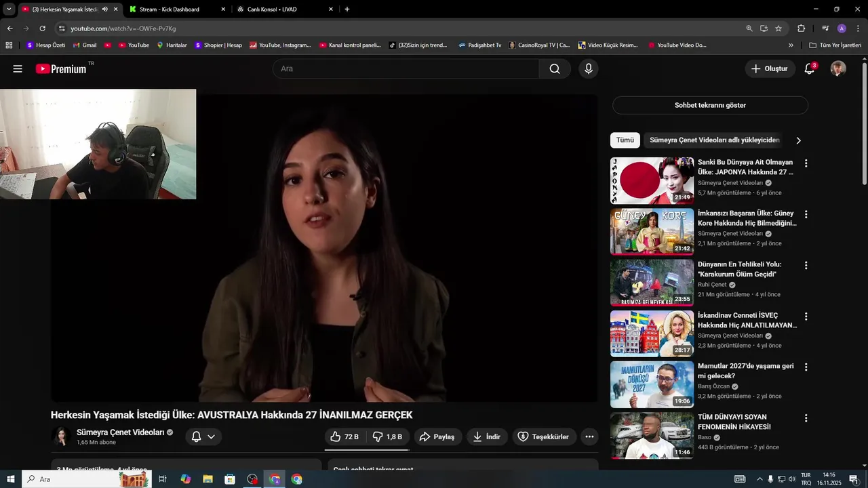Open Hesap Özeti bookmark
Screen dimensions: 868x488
[x=45, y=45]
